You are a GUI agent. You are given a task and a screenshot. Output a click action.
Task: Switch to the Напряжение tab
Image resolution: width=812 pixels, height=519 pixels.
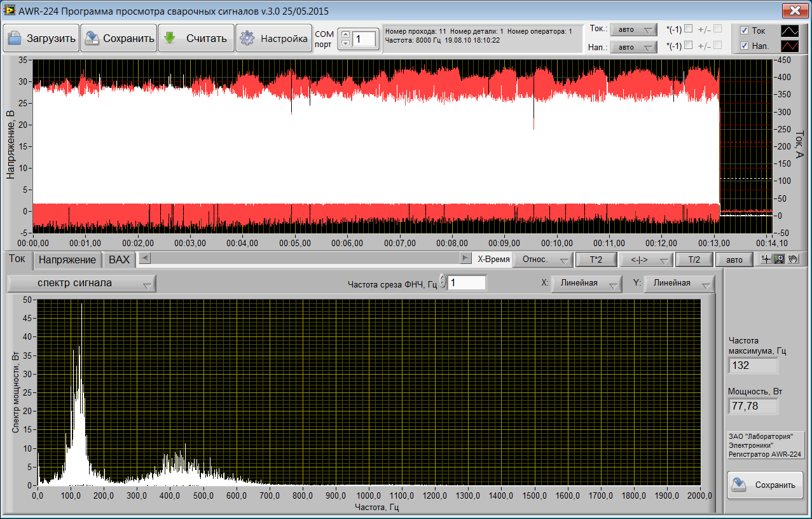[67, 259]
